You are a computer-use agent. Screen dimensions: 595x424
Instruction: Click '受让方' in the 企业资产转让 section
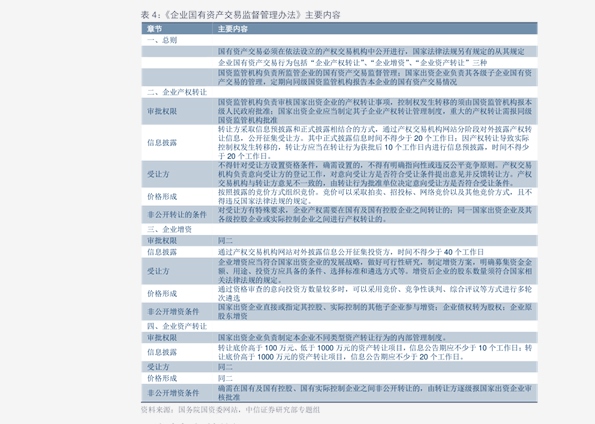[158, 367]
